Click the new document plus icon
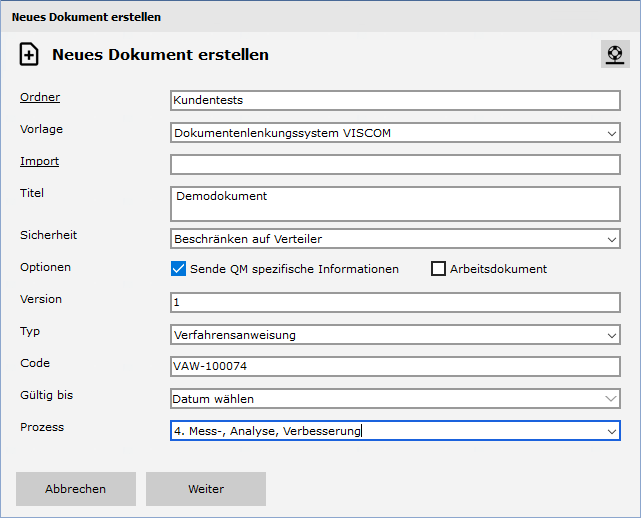This screenshot has width=641, height=518. 29,55
